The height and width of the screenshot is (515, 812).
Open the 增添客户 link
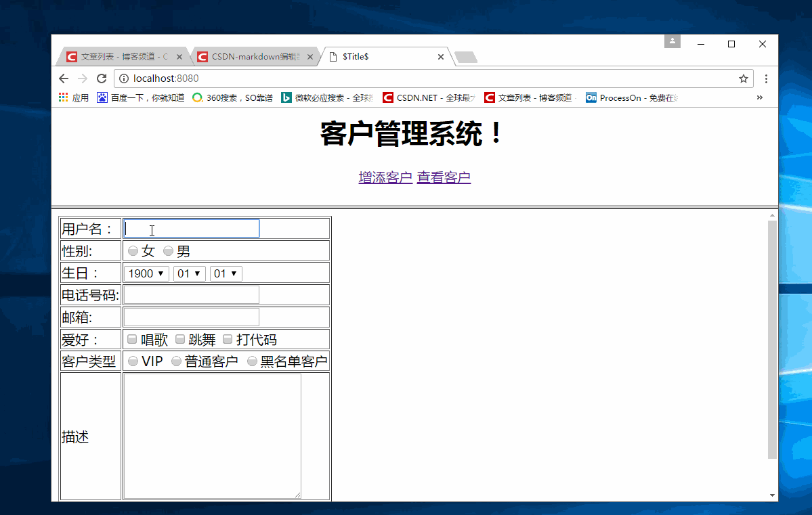[x=385, y=177]
